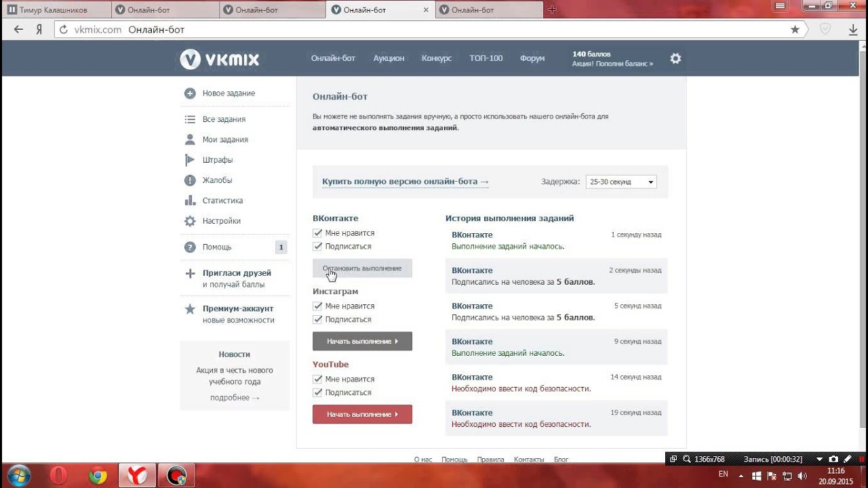
Task: Click Необходимо ввести код 19 секунд назад
Action: coord(556,418)
